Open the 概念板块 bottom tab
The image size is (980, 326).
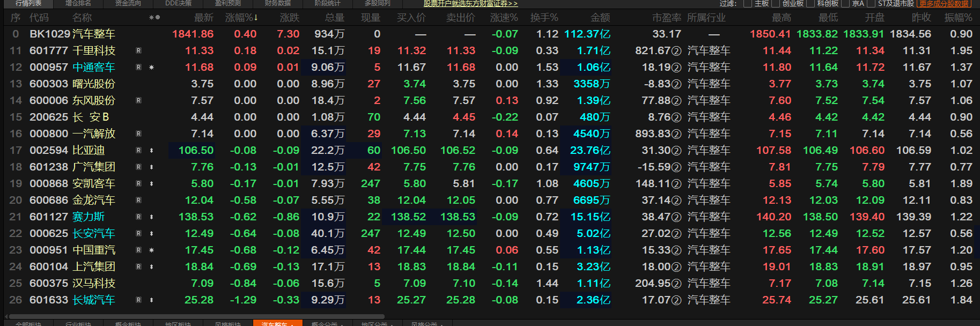(128, 323)
